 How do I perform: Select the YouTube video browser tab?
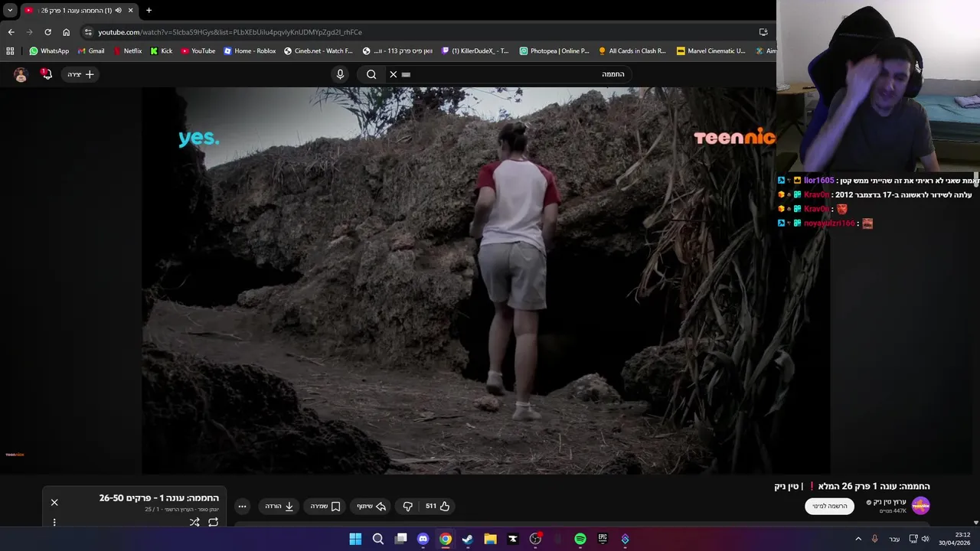pos(79,11)
